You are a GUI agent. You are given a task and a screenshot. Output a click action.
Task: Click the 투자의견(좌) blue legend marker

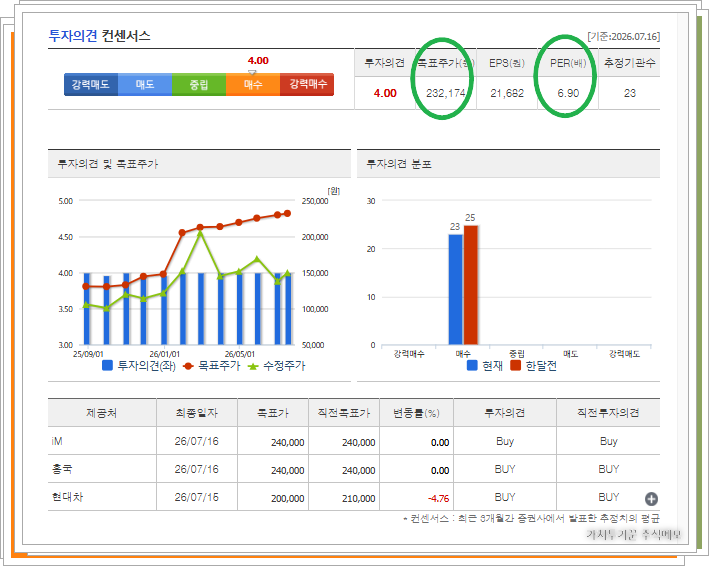click(107, 365)
